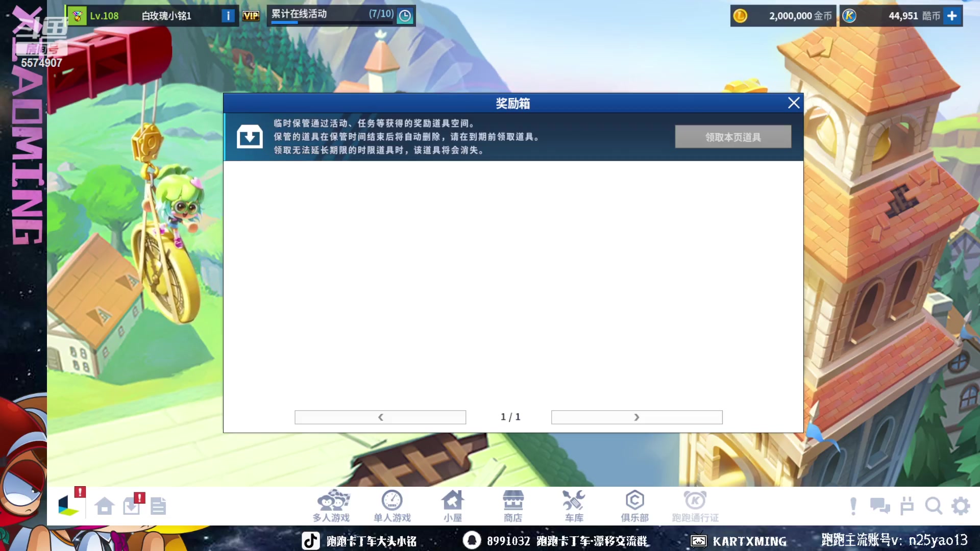Click the Lv.108 level text
The width and height of the screenshot is (980, 551).
104,16
